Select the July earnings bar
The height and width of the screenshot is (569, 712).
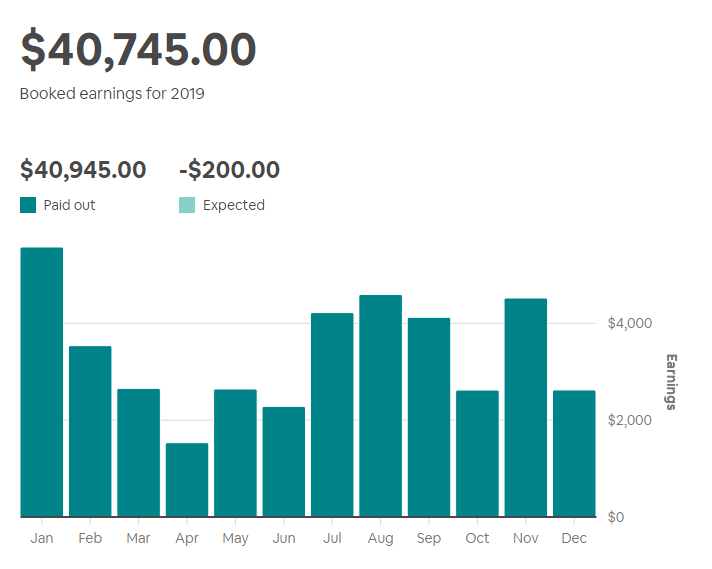tap(332, 415)
